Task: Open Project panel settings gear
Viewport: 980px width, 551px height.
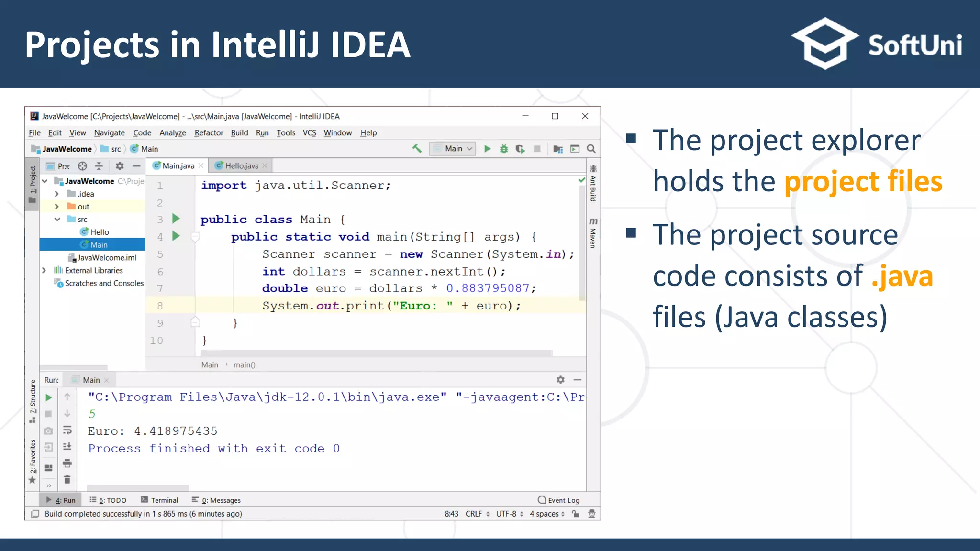Action: [x=120, y=166]
